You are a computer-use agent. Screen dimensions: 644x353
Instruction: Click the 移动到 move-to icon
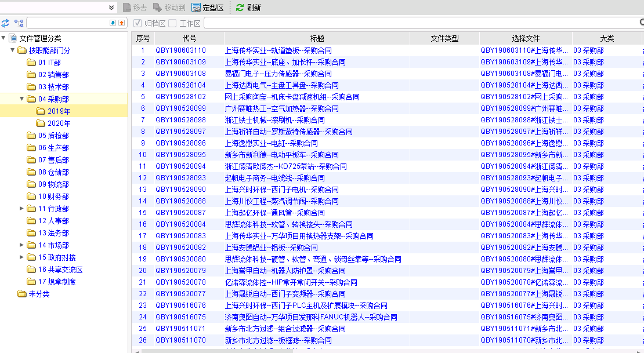[x=157, y=8]
